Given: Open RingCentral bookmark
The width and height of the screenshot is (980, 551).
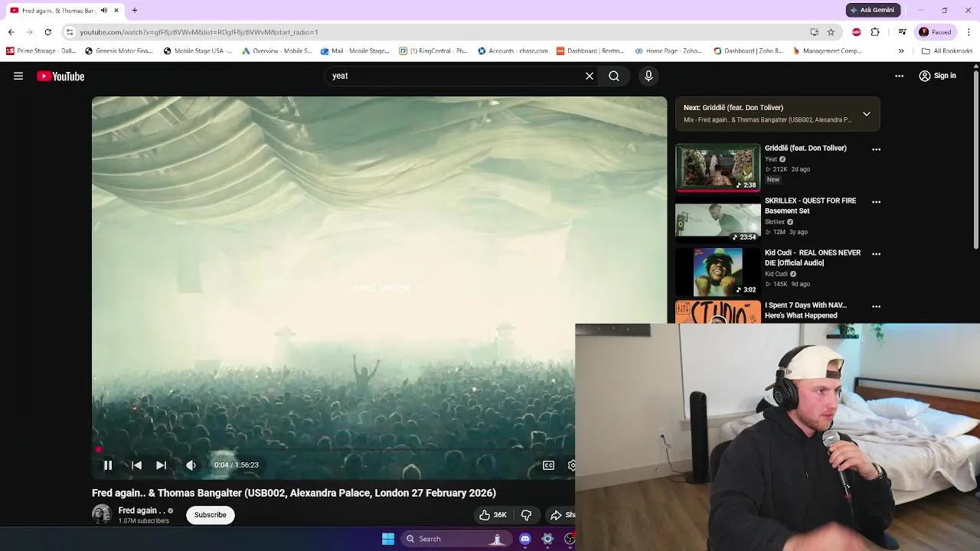Looking at the screenshot, I should point(433,51).
